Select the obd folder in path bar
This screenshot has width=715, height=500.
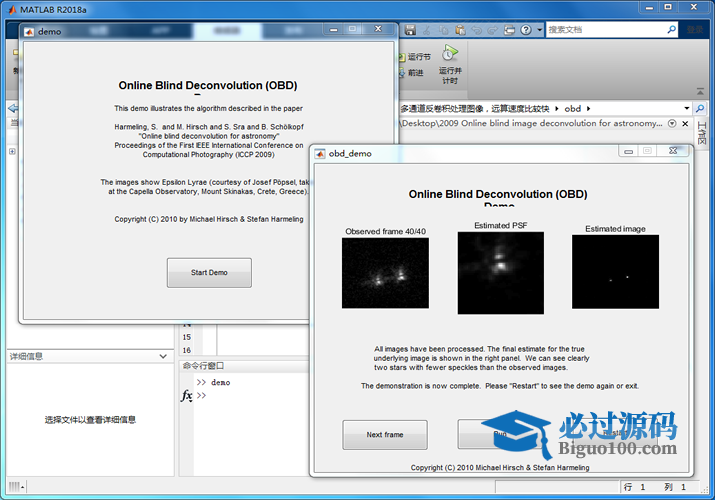573,108
